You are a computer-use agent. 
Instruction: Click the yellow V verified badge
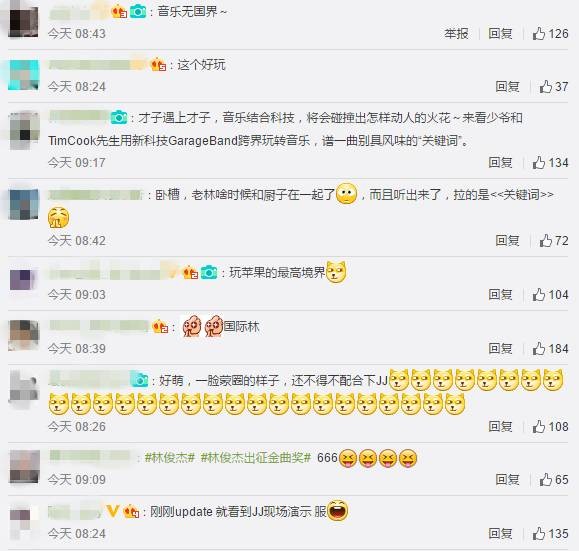112,511
